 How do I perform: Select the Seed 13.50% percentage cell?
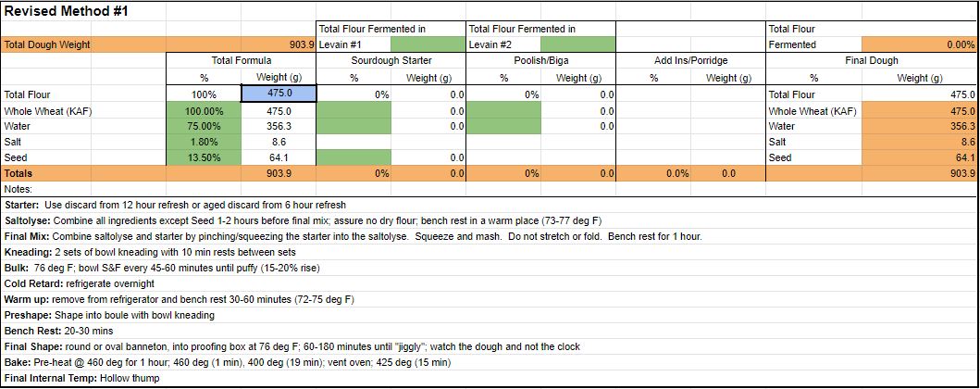(203, 157)
